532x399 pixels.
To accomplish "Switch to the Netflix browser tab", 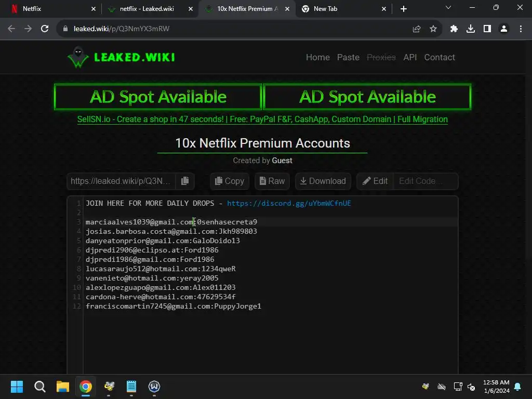I will pos(51,9).
